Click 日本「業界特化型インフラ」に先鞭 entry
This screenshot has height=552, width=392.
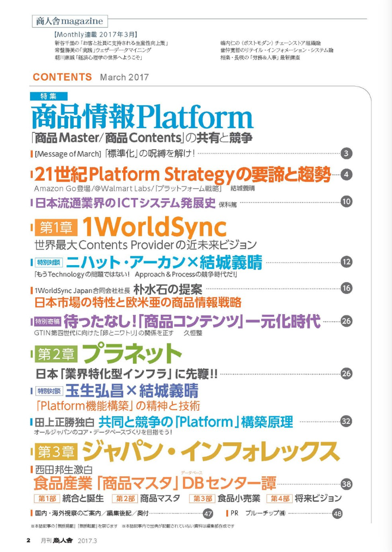pyautogui.click(x=126, y=374)
